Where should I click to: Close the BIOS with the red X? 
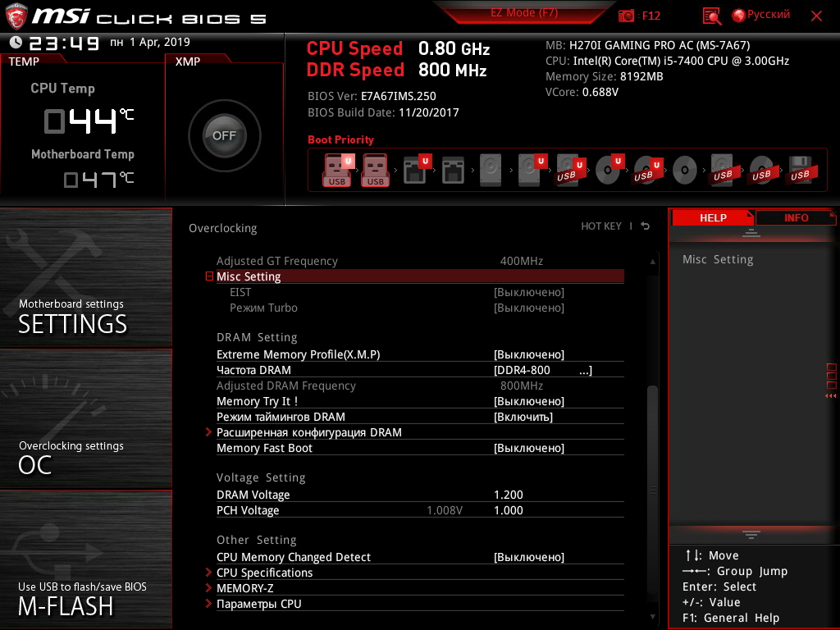tap(816, 16)
